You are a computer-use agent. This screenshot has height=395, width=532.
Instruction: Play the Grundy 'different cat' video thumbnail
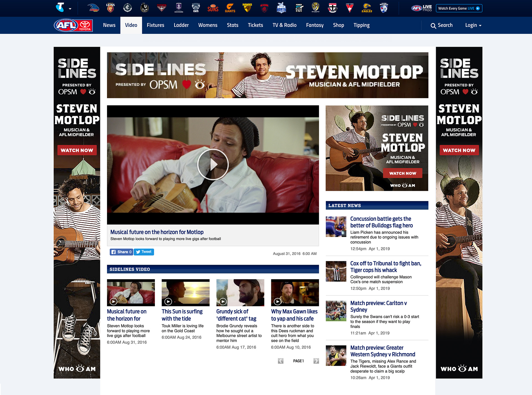point(240,292)
